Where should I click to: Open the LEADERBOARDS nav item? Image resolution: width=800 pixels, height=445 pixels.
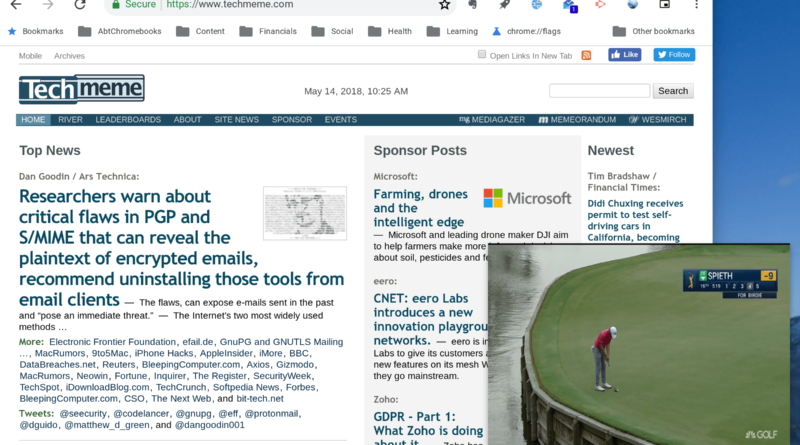(x=128, y=119)
